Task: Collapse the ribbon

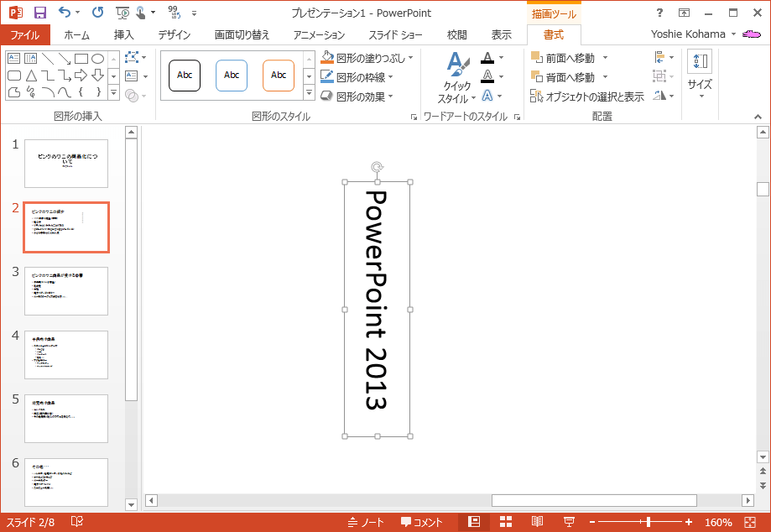Action: (x=758, y=117)
